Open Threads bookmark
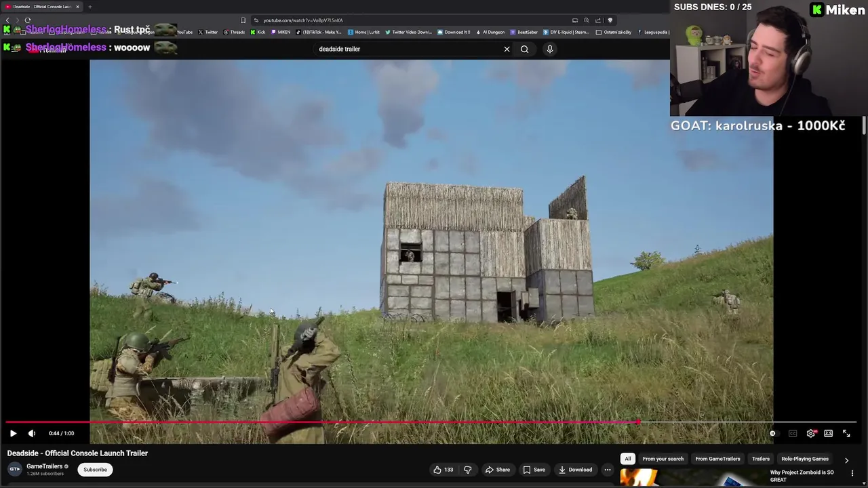 tap(234, 32)
